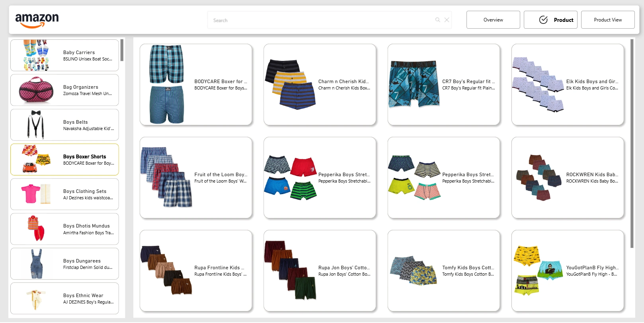Click the checkmark icon on the Product tab
The height and width of the screenshot is (323, 644).
tap(543, 20)
